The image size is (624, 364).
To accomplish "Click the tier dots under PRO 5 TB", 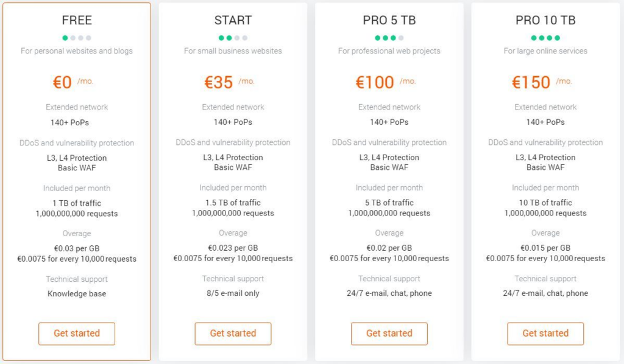I will [x=389, y=38].
